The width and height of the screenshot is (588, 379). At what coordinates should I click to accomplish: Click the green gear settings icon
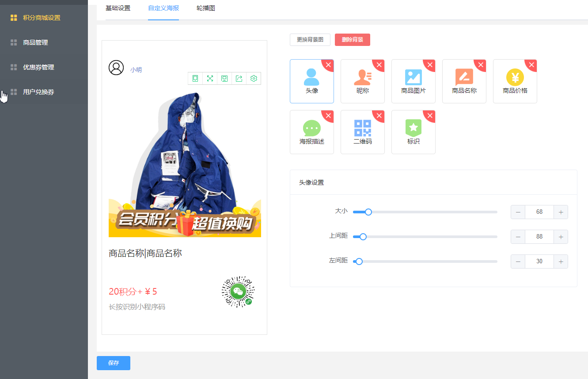(254, 79)
